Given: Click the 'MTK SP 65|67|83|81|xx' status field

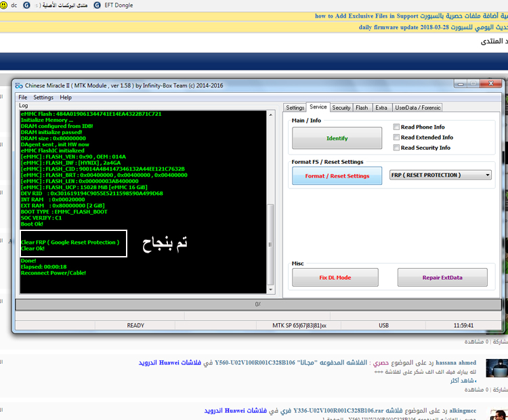Looking at the screenshot, I should pos(299,325).
